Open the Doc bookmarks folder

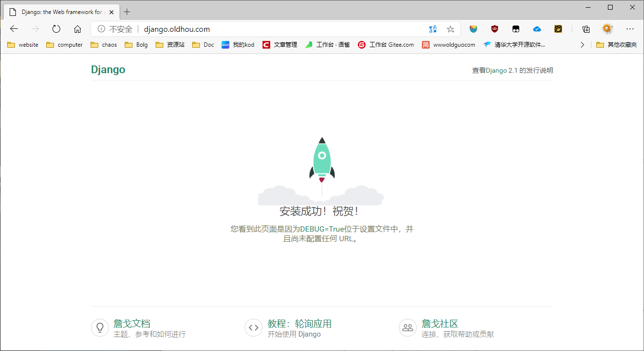(203, 45)
